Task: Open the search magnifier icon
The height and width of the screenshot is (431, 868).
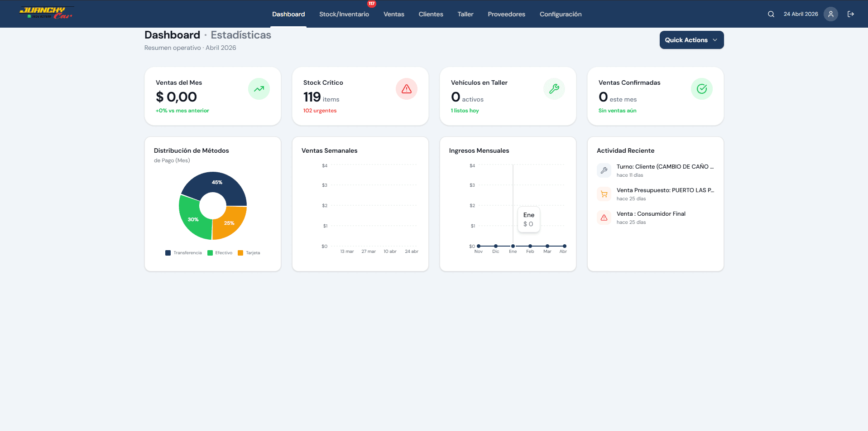Action: coord(771,14)
